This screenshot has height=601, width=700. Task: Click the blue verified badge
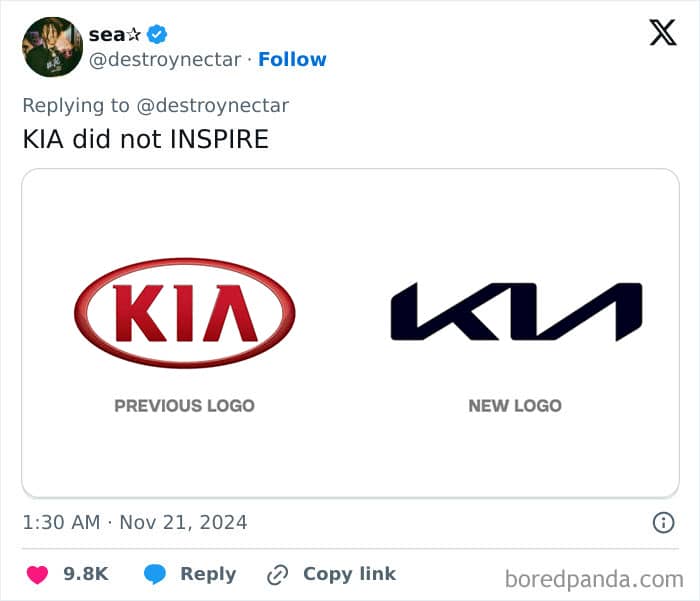pyautogui.click(x=157, y=34)
